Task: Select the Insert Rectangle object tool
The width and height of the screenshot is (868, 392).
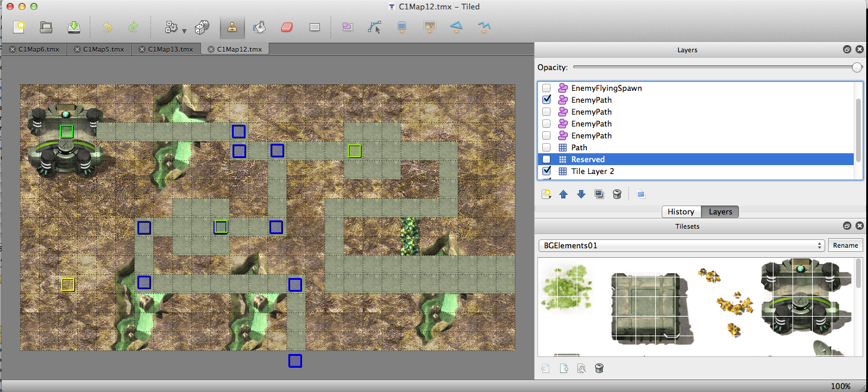Action: point(402,27)
